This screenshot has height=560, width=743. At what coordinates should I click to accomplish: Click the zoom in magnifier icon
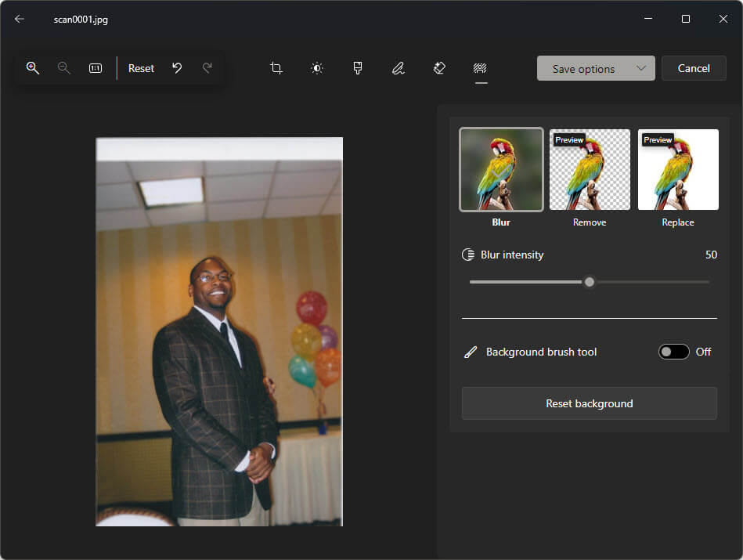(33, 68)
